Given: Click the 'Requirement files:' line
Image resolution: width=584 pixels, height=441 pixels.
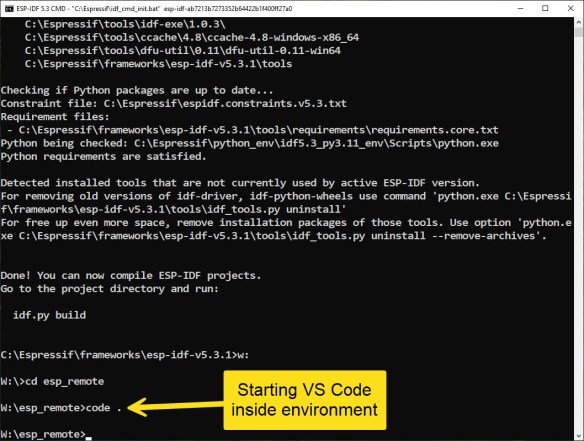Looking at the screenshot, I should coord(55,117).
